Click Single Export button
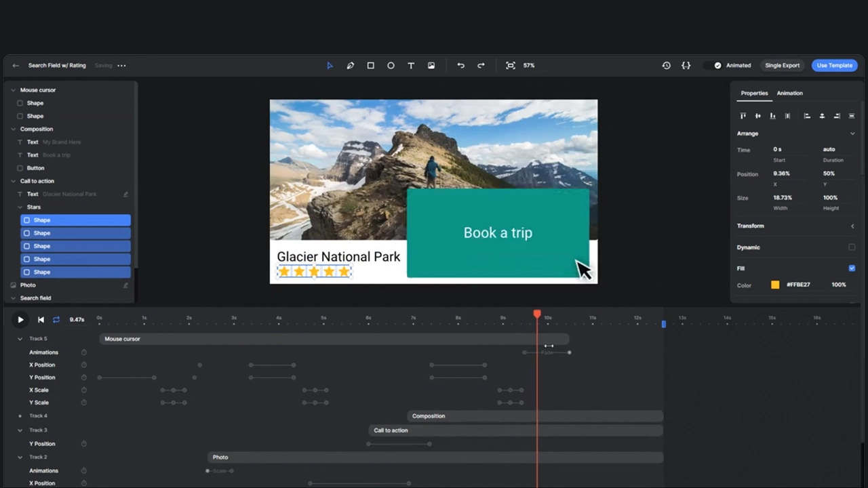Viewport: 868px width, 488px height. pyautogui.click(x=782, y=66)
